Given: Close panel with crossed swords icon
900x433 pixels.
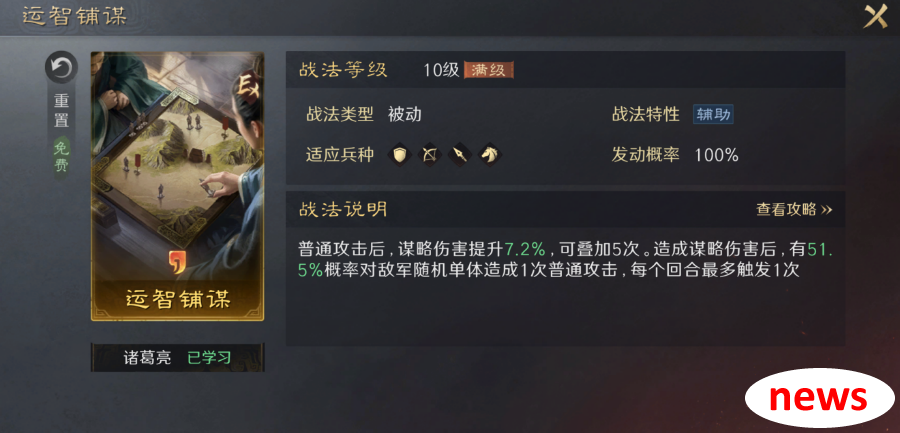Looking at the screenshot, I should [x=876, y=17].
